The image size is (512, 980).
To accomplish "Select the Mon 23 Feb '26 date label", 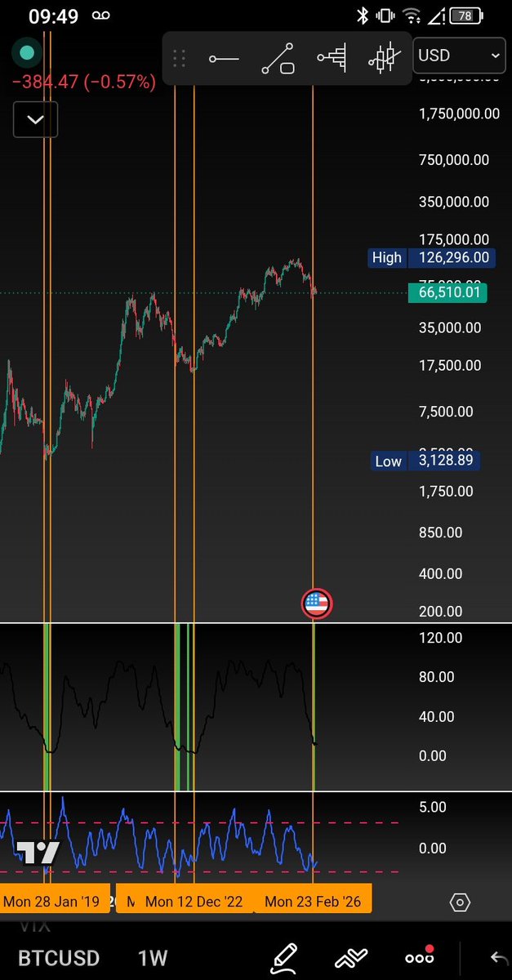I will pyautogui.click(x=313, y=902).
